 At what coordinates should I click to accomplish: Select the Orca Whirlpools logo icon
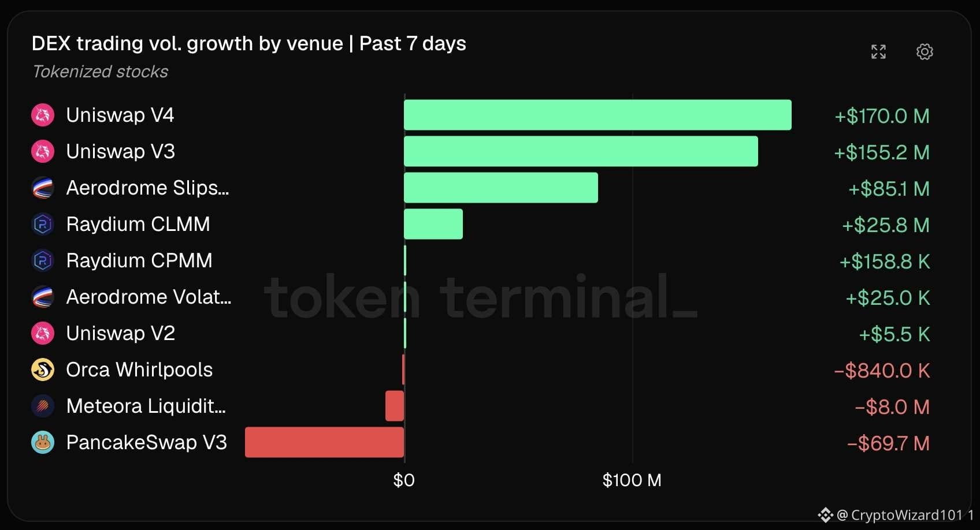click(43, 369)
